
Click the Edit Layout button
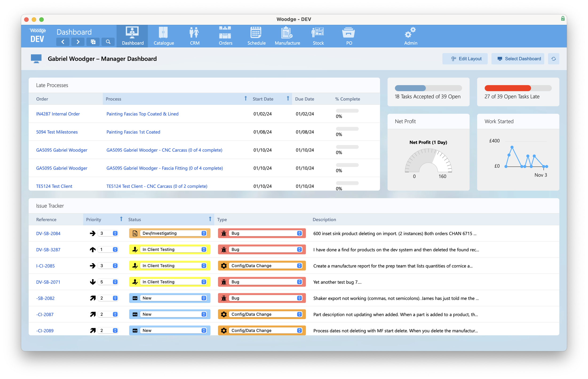465,59
